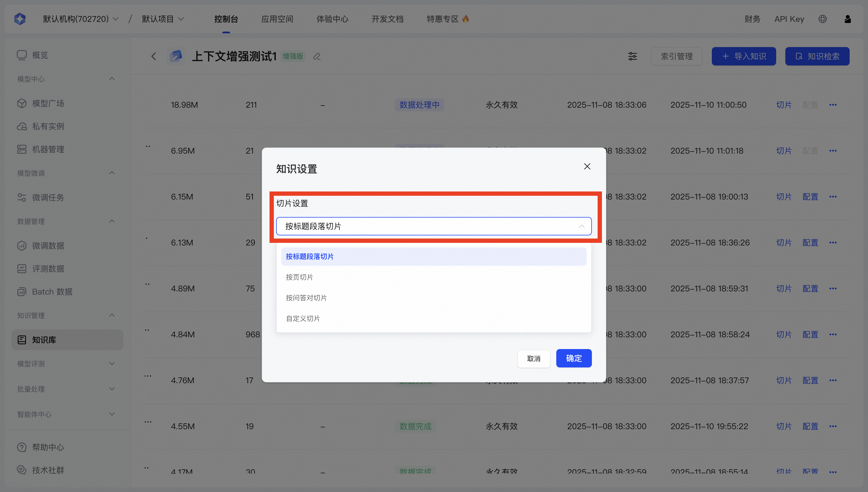Screen dimensions: 868x492
Task: Expand the 模型评测 sidebar section
Action: click(112, 364)
